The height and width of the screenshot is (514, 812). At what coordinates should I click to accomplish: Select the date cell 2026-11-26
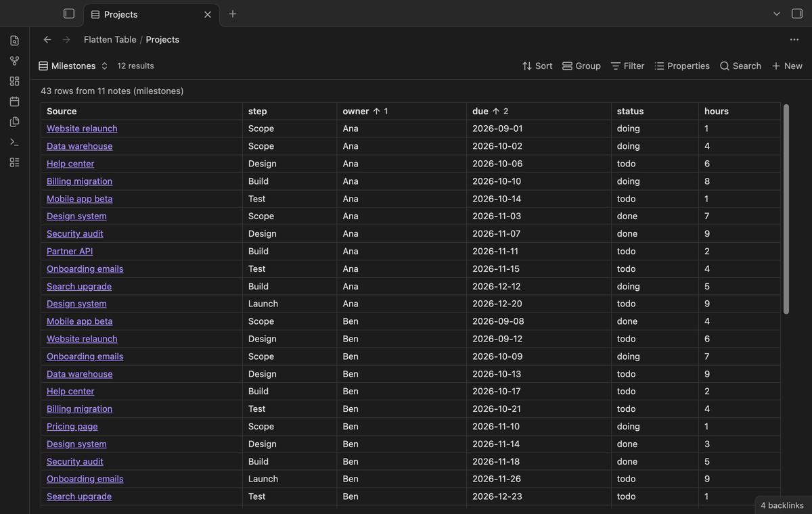[539, 479]
